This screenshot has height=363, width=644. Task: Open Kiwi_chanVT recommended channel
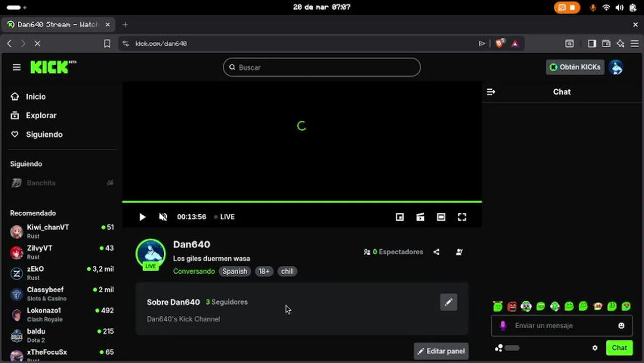click(62, 231)
